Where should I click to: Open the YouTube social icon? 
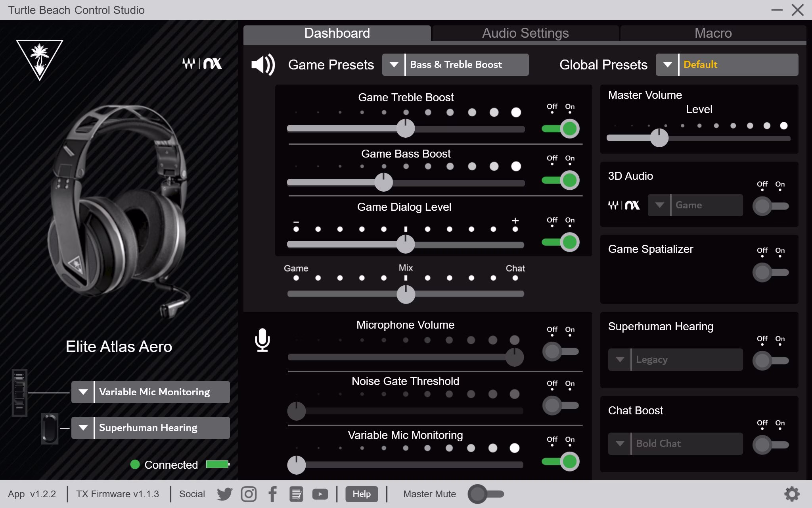tap(320, 494)
